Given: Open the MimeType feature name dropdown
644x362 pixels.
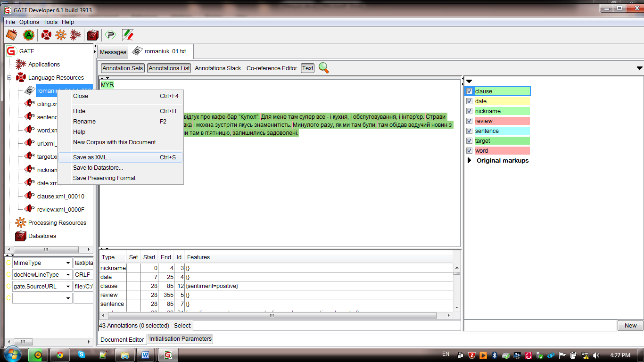Looking at the screenshot, I should (x=67, y=263).
